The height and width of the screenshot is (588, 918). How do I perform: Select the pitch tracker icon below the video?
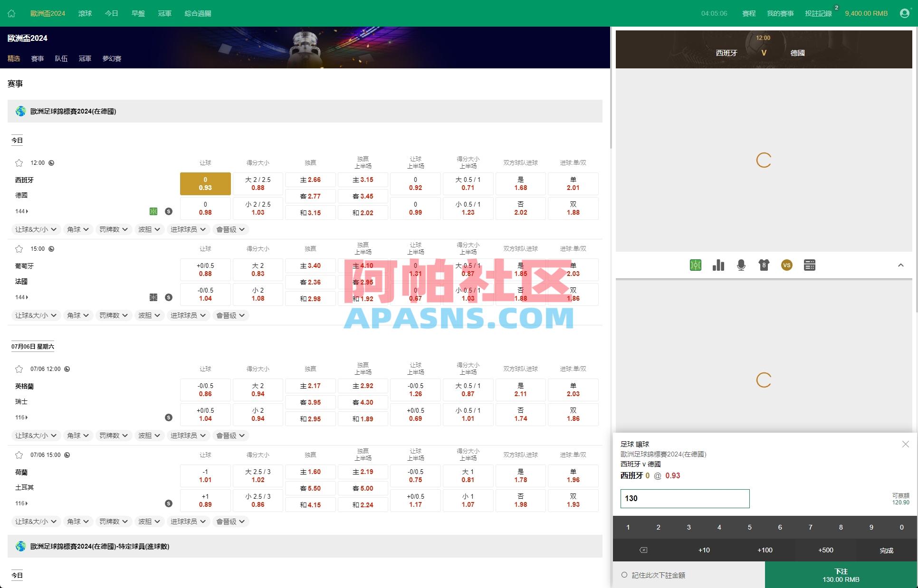[x=696, y=265]
